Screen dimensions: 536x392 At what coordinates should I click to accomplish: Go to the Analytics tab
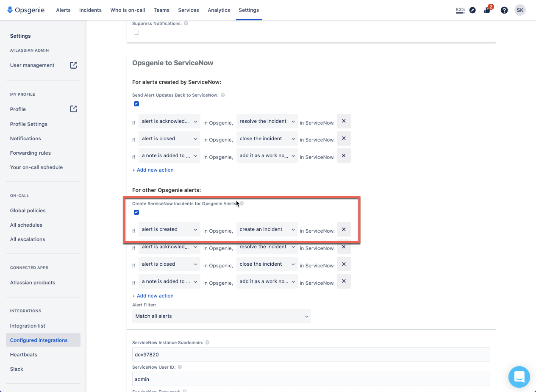[219, 10]
